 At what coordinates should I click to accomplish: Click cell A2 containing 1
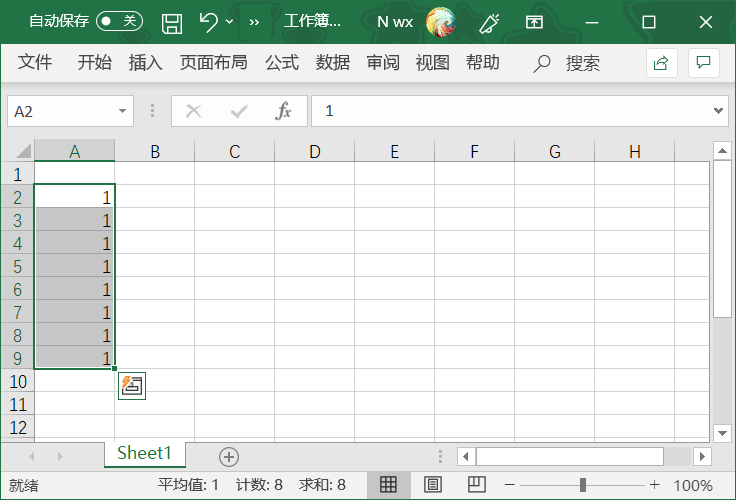click(75, 197)
